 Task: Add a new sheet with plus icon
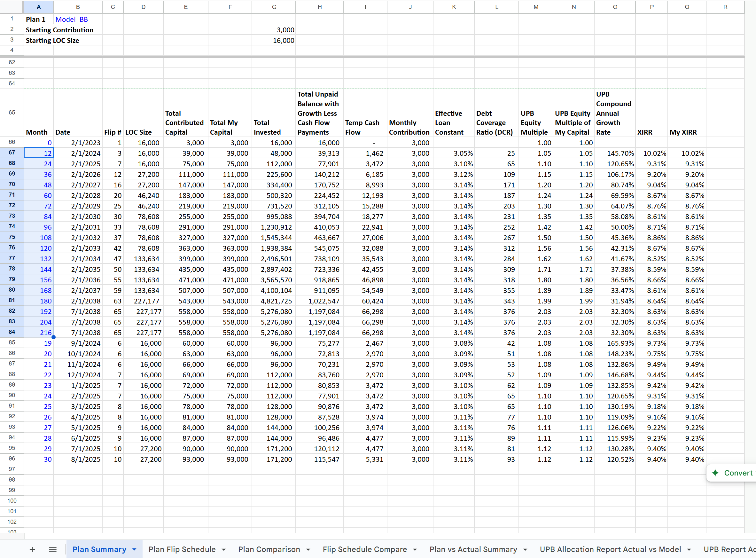coord(32,550)
